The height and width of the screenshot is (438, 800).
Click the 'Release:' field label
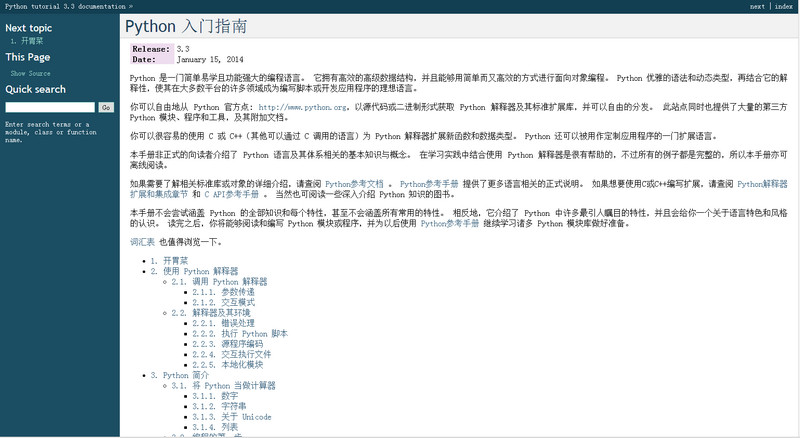(151, 49)
